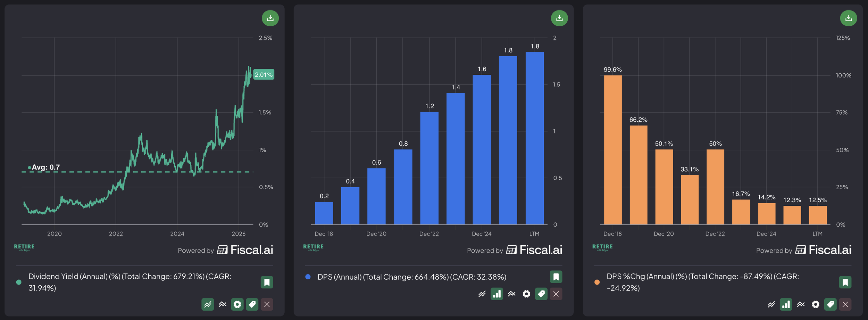
Task: Click the double-chevron trend icon under DPS %Chg
Action: click(801, 304)
